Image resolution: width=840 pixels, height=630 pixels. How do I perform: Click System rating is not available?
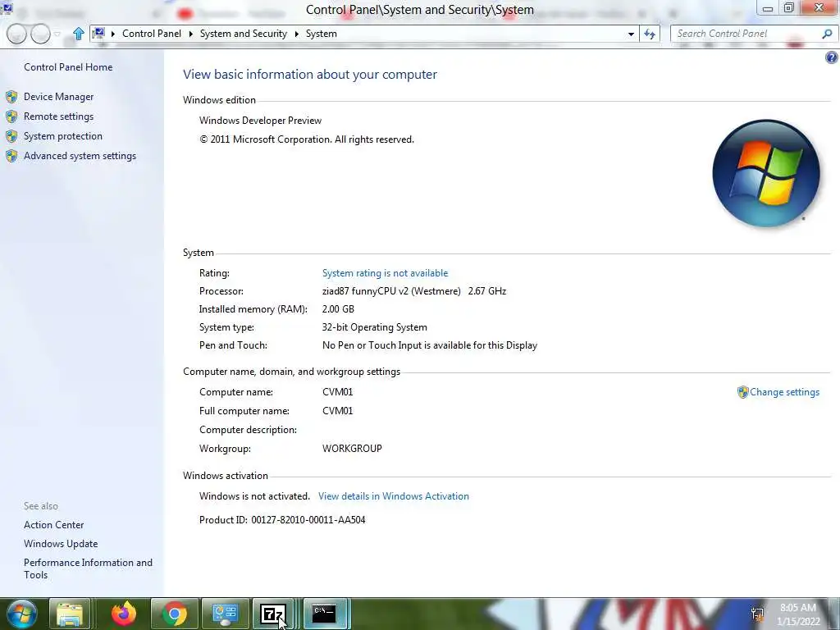click(x=385, y=273)
